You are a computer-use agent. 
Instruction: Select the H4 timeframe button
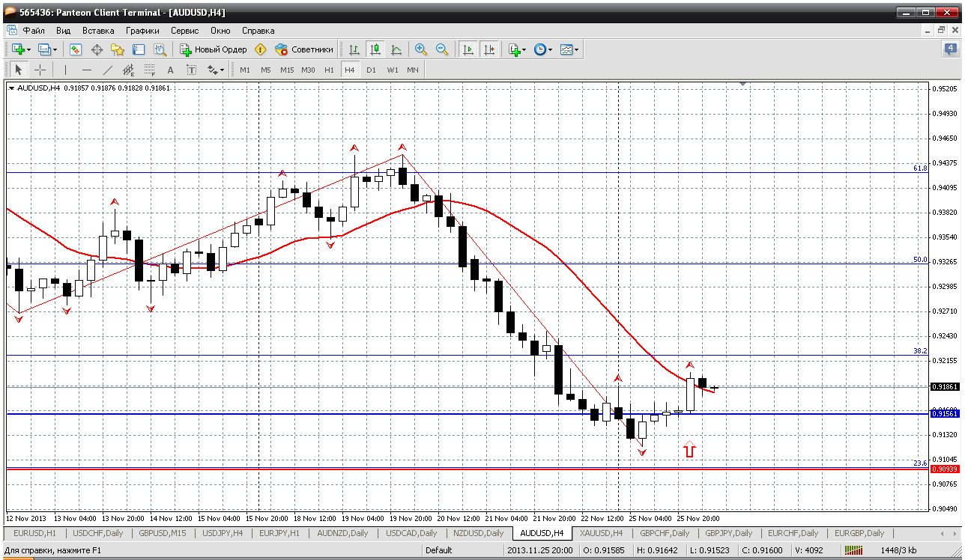pyautogui.click(x=350, y=70)
